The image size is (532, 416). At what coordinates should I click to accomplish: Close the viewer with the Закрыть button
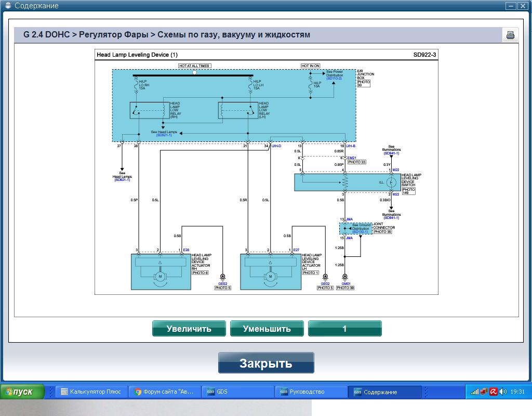[x=266, y=363]
